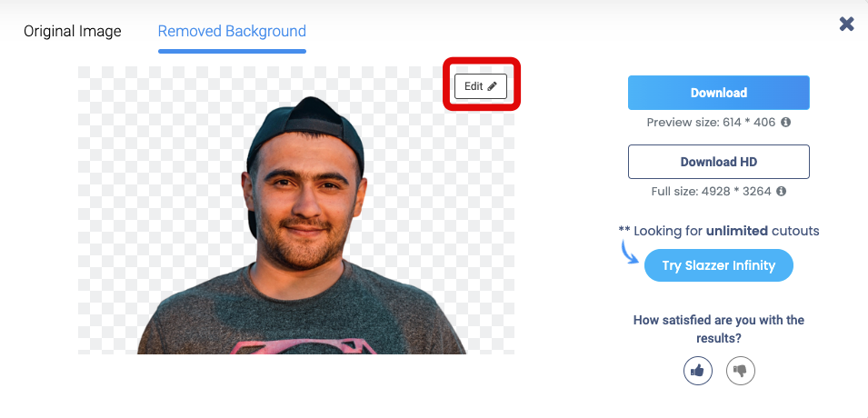Open the Edit button on the image
Image resolution: width=868 pixels, height=418 pixels.
(x=481, y=86)
